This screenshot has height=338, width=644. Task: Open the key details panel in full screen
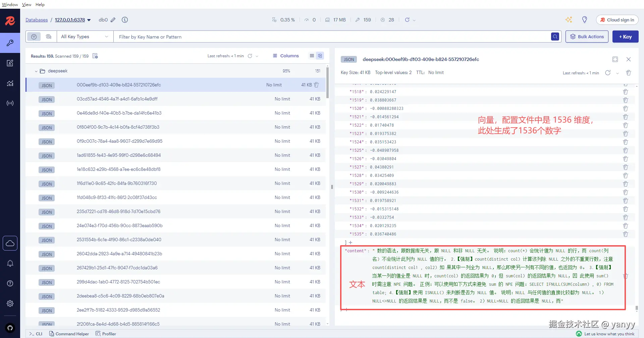[615, 59]
